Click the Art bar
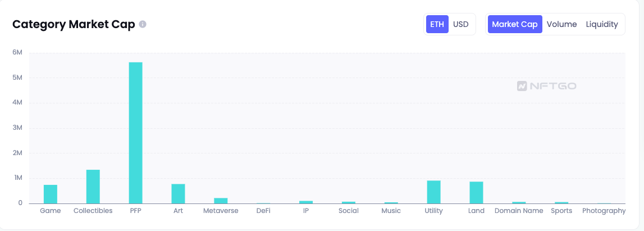This screenshot has height=231, width=644. click(x=178, y=193)
